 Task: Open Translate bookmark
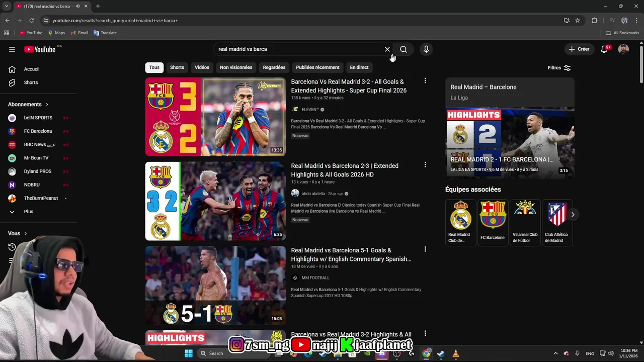[x=105, y=33]
